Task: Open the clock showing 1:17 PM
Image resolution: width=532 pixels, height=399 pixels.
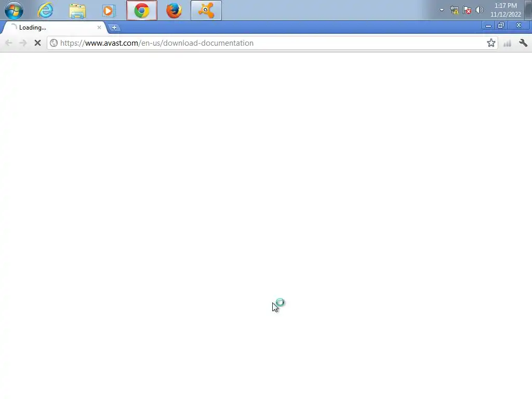Action: [x=506, y=10]
